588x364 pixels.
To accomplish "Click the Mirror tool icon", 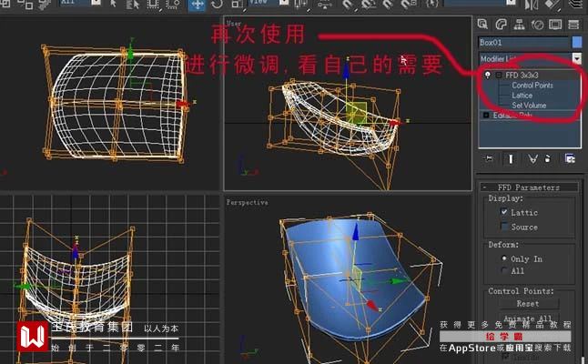I will click(x=532, y=5).
